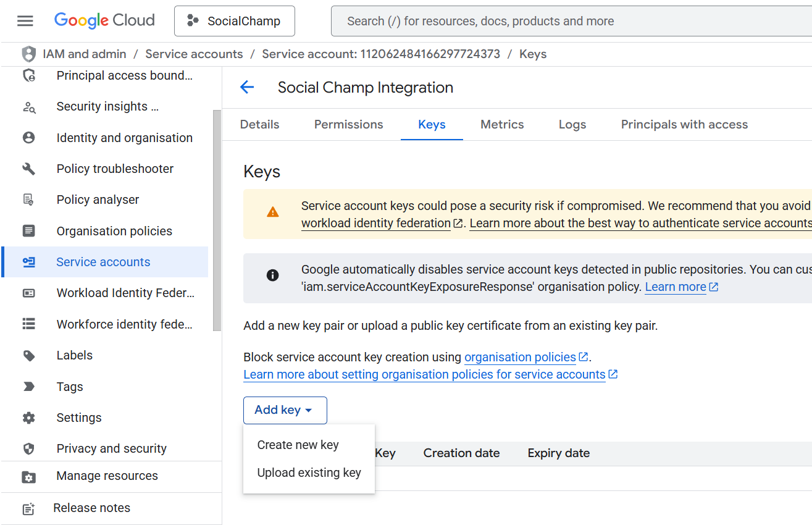Viewport: 812px width, 525px height.
Task: Click the Release notes icon
Action: point(28,508)
